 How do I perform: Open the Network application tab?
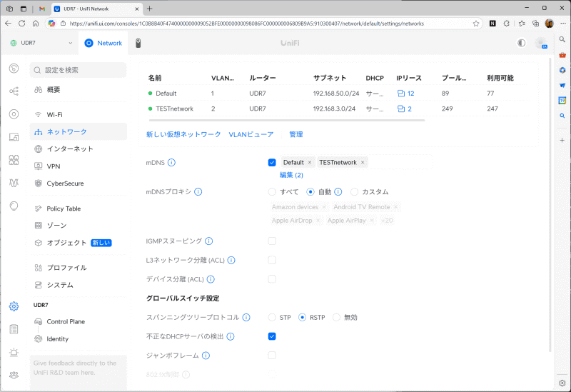(103, 43)
